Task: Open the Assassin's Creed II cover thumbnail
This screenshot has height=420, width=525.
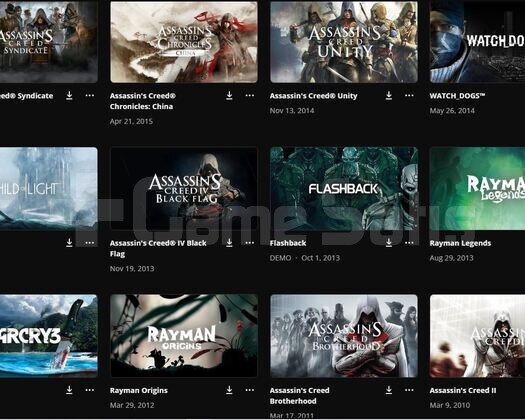Action: click(477, 336)
